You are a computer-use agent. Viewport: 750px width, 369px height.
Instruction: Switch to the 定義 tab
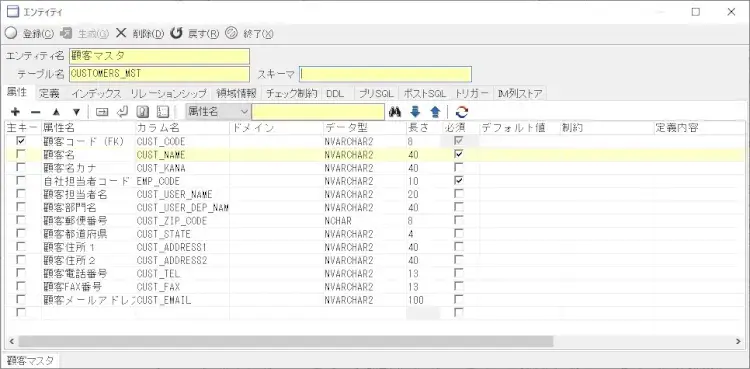[50, 93]
